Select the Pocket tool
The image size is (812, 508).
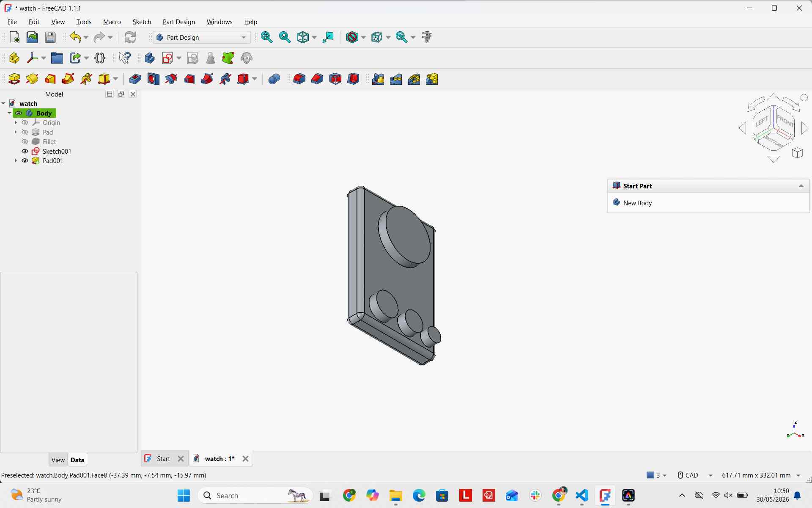[135, 79]
